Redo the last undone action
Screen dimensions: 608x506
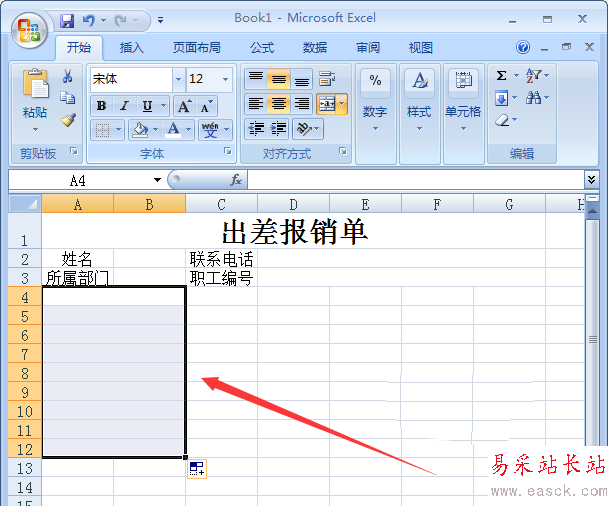pos(121,20)
